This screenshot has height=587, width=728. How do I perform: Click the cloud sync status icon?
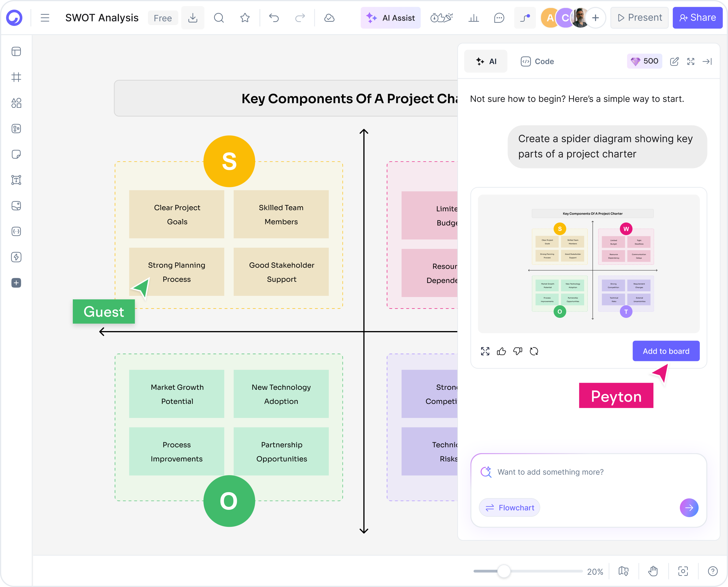[x=329, y=18]
